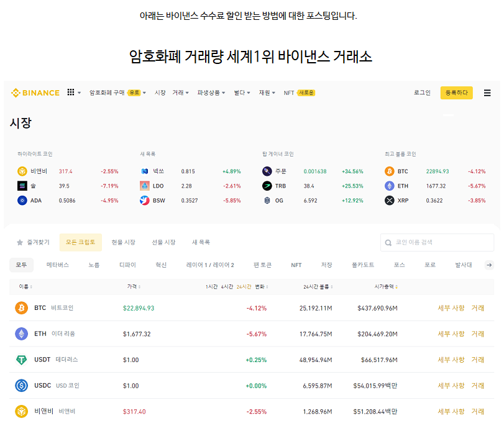The height and width of the screenshot is (436, 504).
Task: Switch to the 현물 시장 tab
Action: tap(124, 242)
